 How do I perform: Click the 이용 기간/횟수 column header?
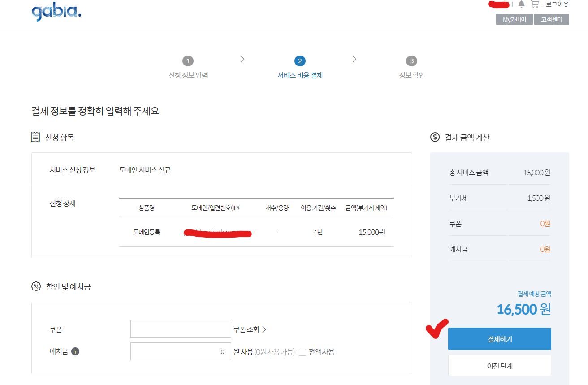[318, 208]
